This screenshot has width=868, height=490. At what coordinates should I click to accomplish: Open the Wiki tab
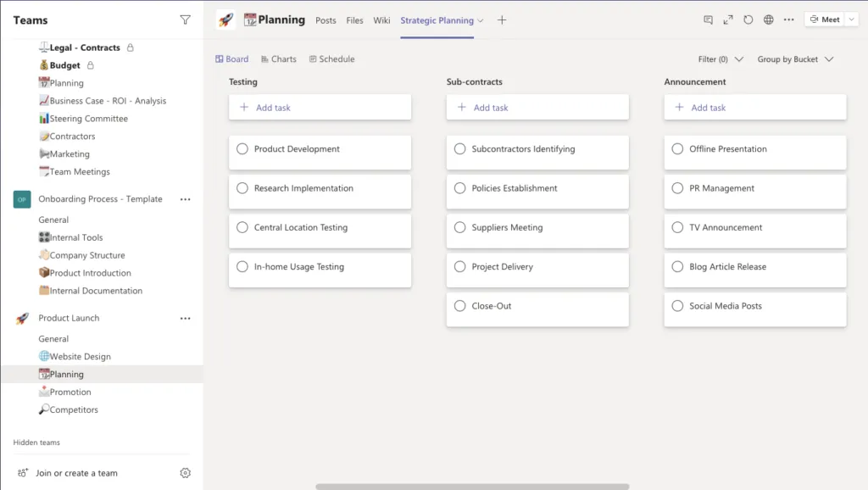click(x=381, y=20)
